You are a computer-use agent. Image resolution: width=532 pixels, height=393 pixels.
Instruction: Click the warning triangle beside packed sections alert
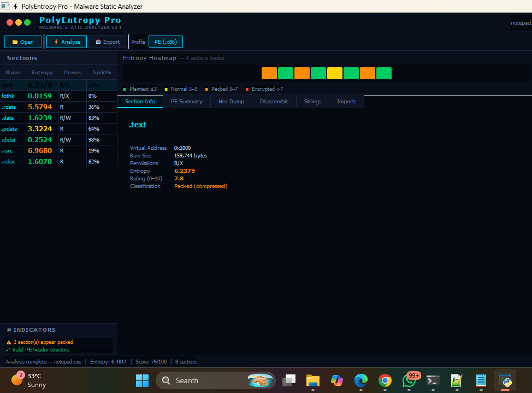[8, 342]
